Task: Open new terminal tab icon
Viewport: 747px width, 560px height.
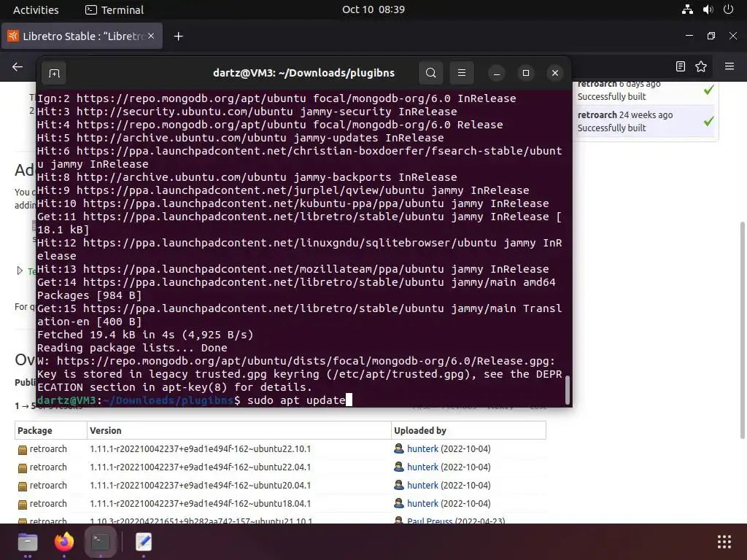Action: click(x=54, y=73)
